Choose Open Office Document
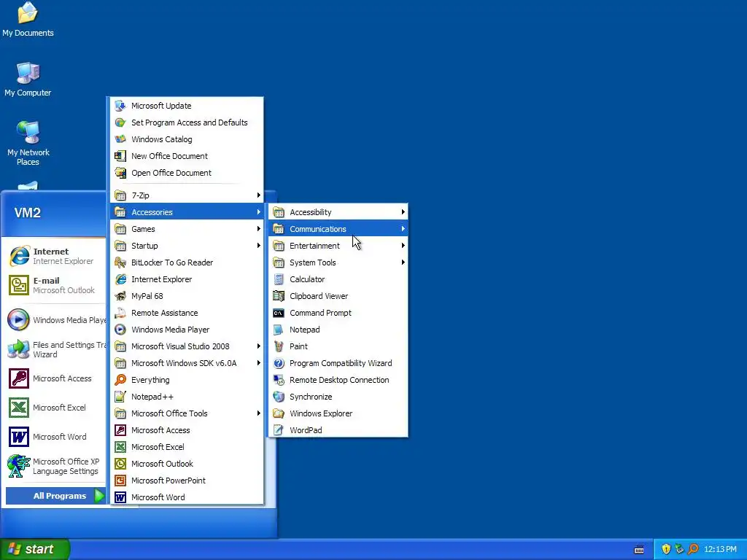This screenshot has width=747, height=560. point(187,173)
